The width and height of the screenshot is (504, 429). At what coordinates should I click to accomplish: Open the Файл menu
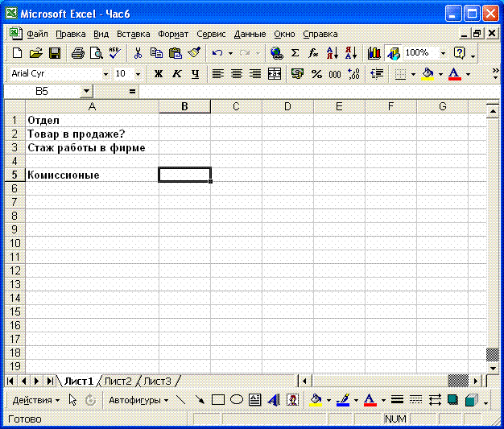37,34
